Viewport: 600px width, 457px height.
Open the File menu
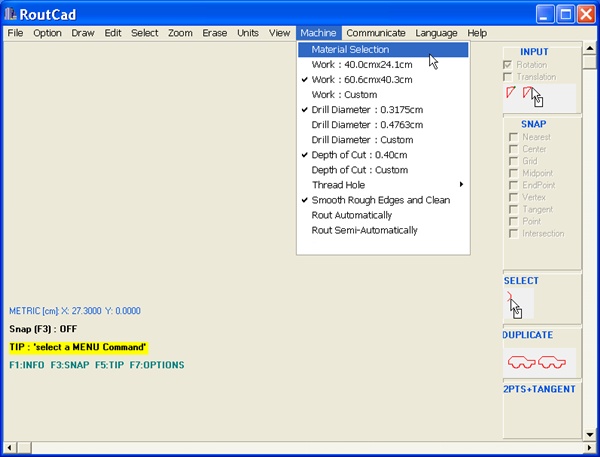[15, 33]
